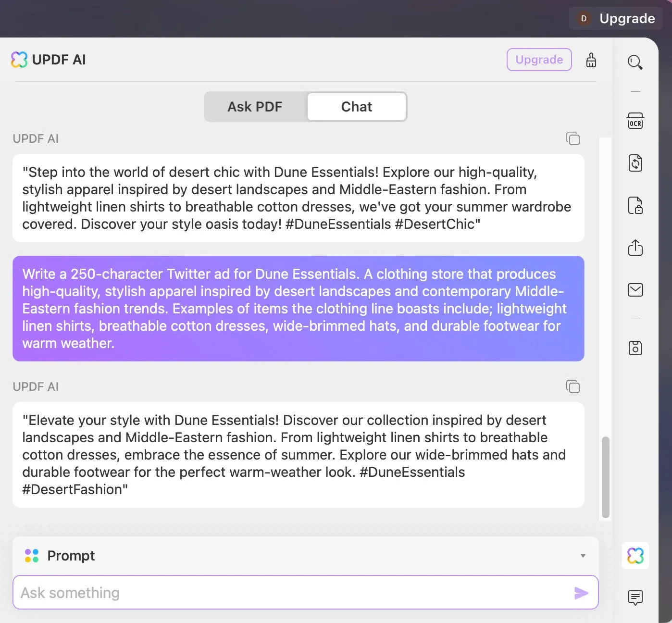Open the comments panel icon
The height and width of the screenshot is (623, 672).
point(635,598)
